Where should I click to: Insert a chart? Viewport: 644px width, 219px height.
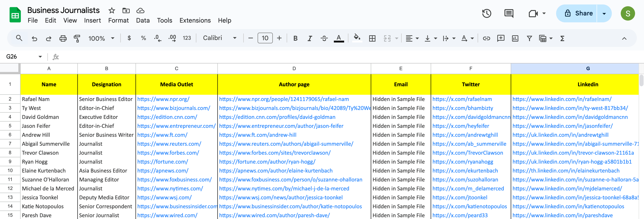pos(515,38)
